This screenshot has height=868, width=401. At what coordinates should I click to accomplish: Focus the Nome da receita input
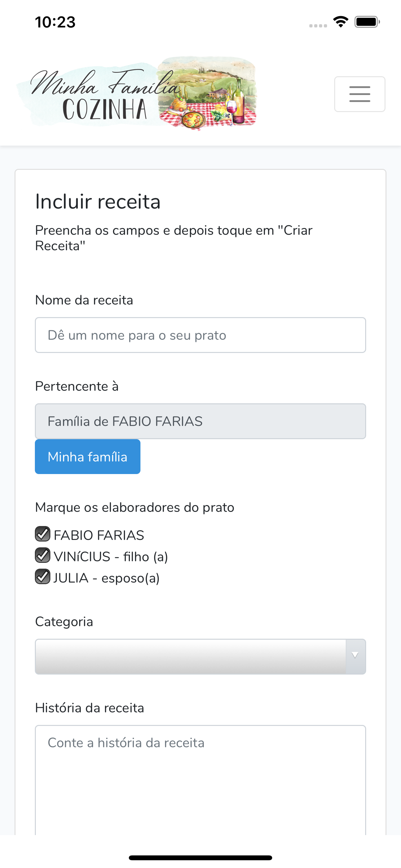(200, 335)
